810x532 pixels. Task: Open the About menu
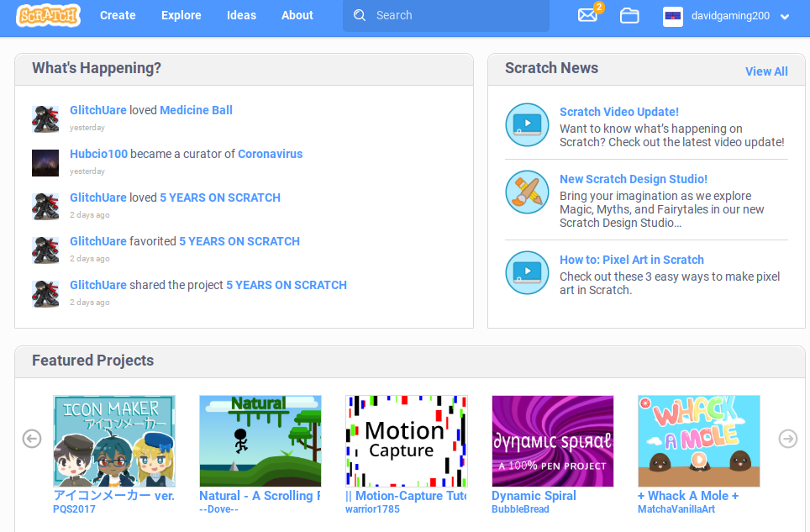297,15
